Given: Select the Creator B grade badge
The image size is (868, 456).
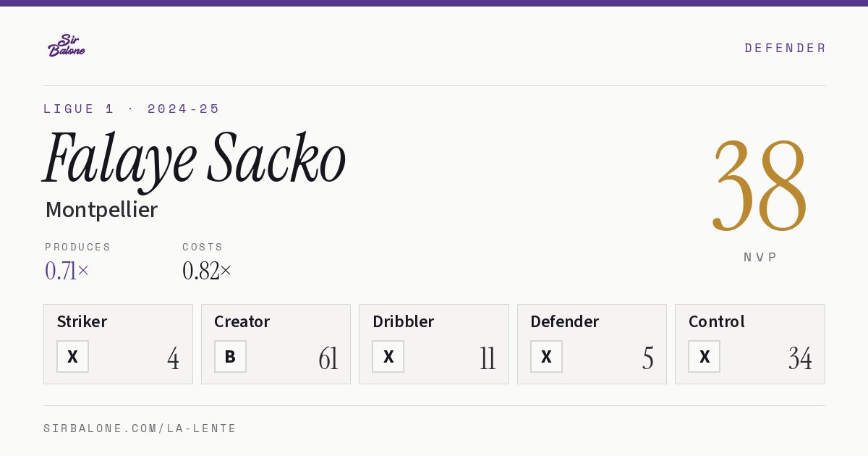Looking at the screenshot, I should coord(230,356).
